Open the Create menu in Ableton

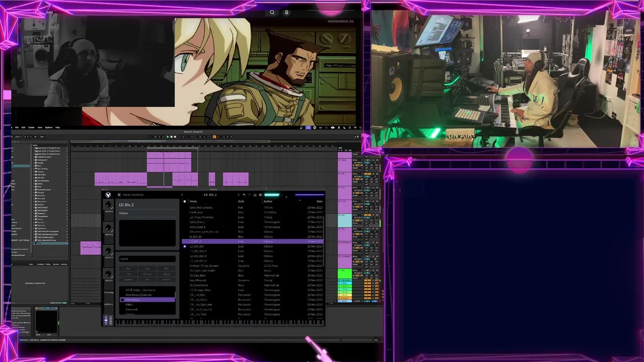31,128
